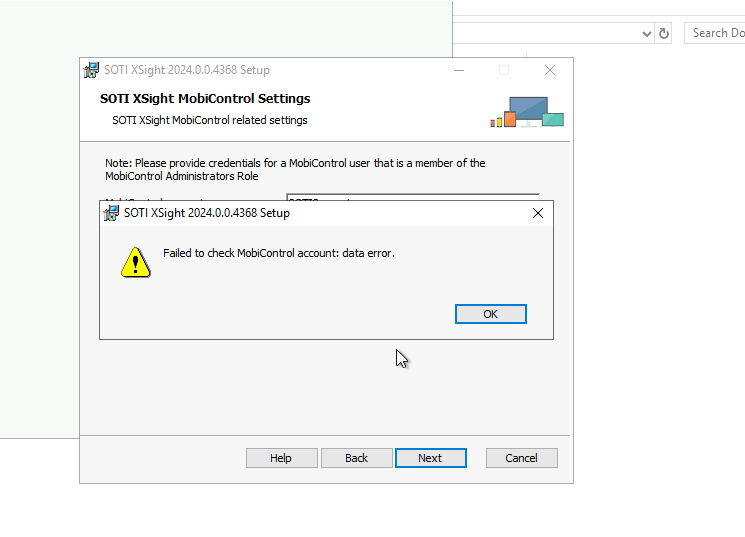Click the refresh icon in Explorer window

[x=664, y=33]
